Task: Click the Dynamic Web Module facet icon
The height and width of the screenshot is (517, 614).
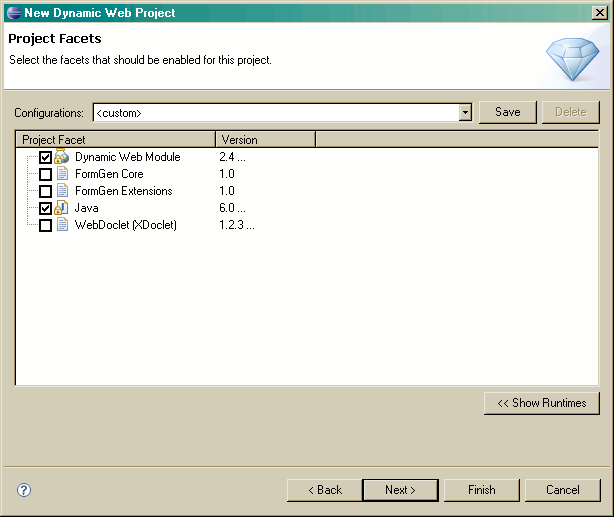Action: point(61,157)
